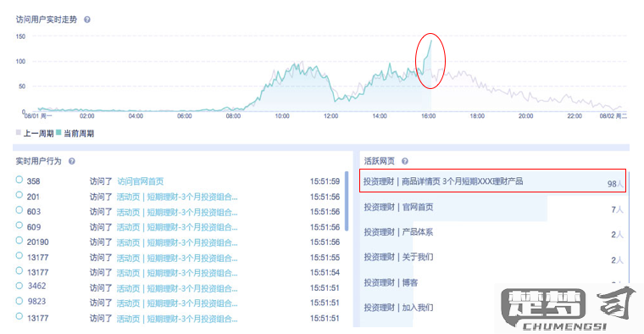Click user ID 20190
The width and height of the screenshot is (644, 334).
coord(38,242)
